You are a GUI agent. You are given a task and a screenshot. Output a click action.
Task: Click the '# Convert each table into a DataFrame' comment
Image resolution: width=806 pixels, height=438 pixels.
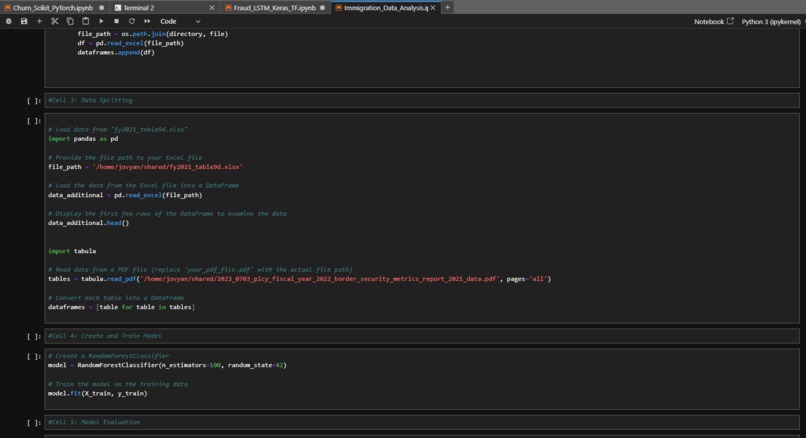click(116, 298)
